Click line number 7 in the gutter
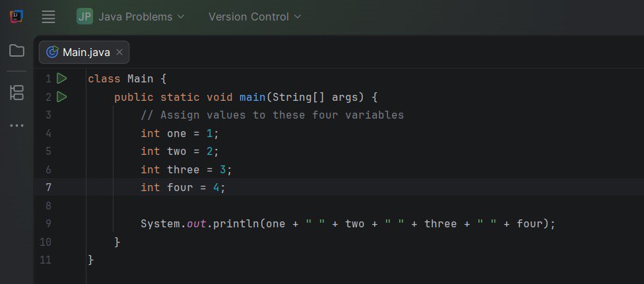 coord(48,188)
